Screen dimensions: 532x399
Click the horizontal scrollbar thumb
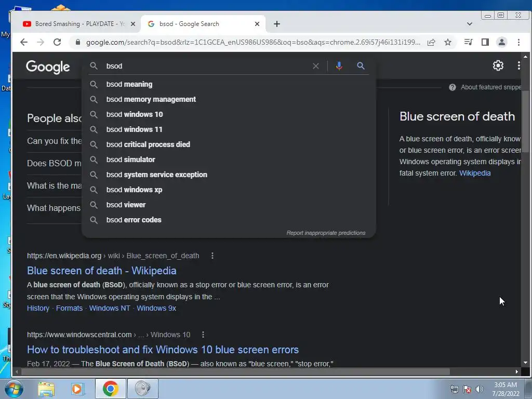tap(236, 372)
